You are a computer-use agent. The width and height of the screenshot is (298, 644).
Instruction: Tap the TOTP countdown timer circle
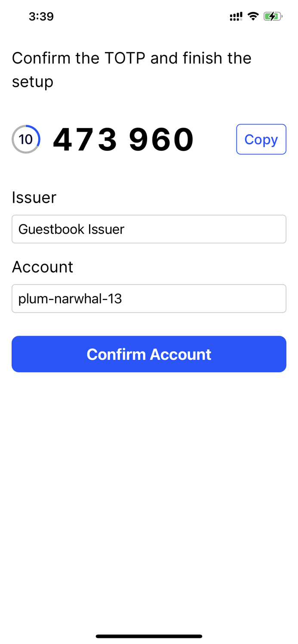tap(25, 139)
